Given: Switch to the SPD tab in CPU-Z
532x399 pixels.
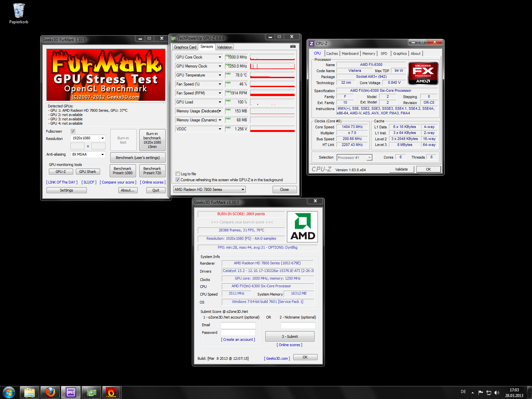Looking at the screenshot, I should click(384, 54).
